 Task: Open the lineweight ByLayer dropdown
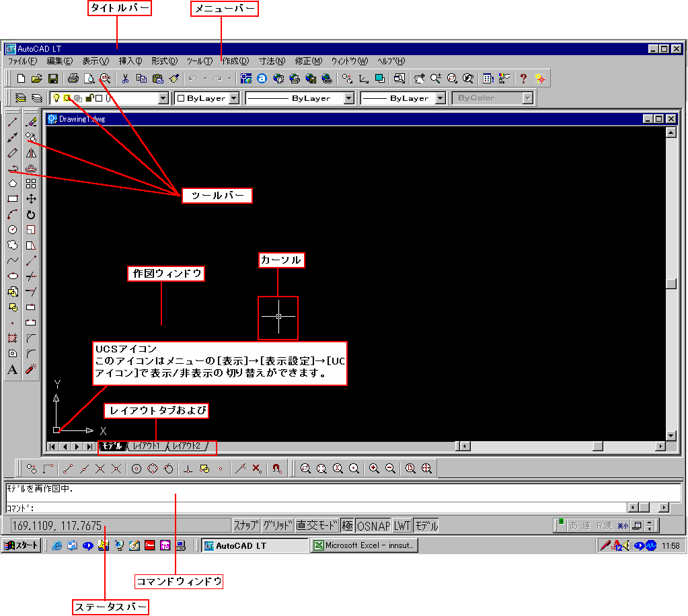point(441,98)
